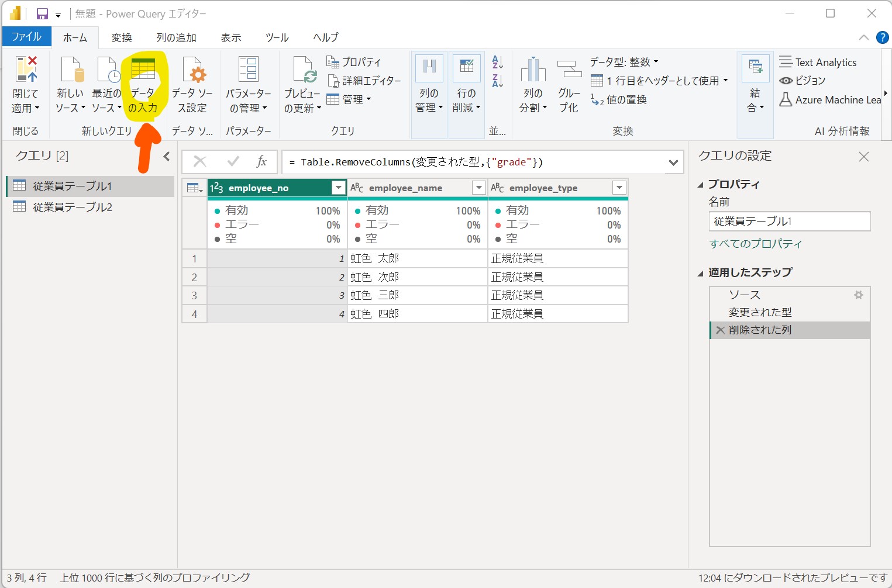
Task: Switch to the ホーム tab
Action: coord(75,37)
